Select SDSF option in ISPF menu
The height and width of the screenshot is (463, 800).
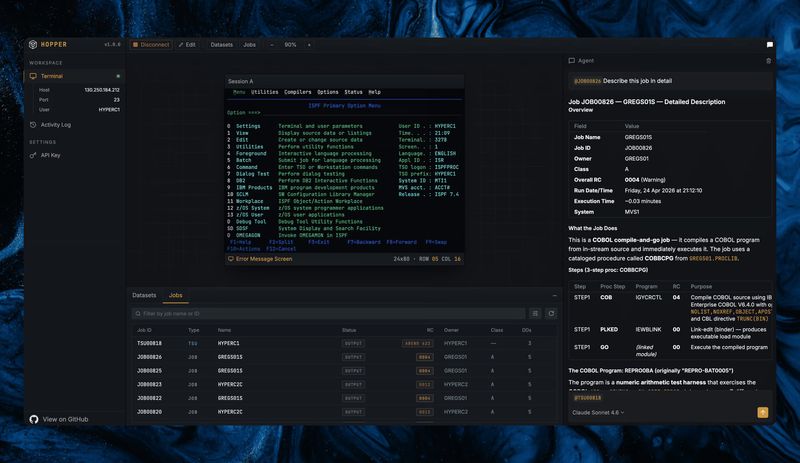[x=238, y=228]
